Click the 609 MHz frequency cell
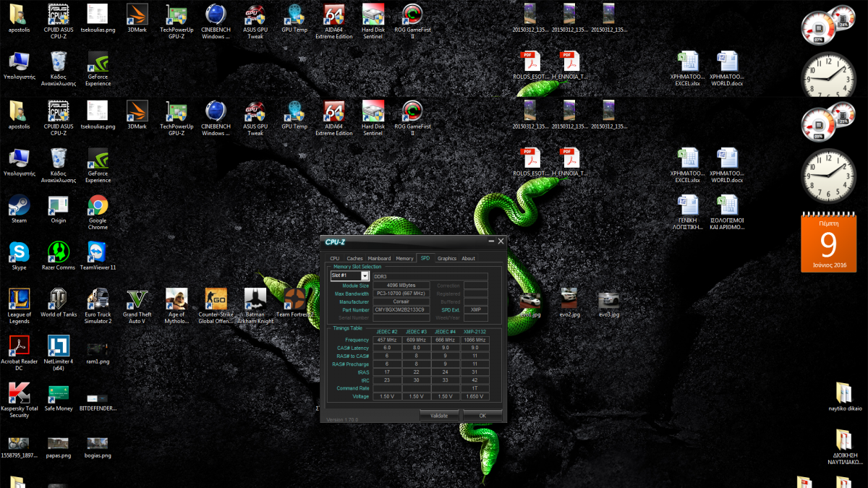This screenshot has height=488, width=868. tap(416, 340)
